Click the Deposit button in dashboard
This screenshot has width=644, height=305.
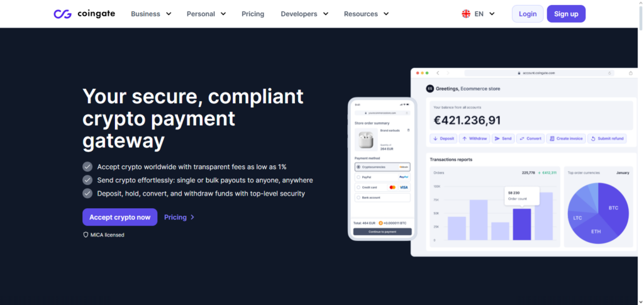(x=443, y=138)
